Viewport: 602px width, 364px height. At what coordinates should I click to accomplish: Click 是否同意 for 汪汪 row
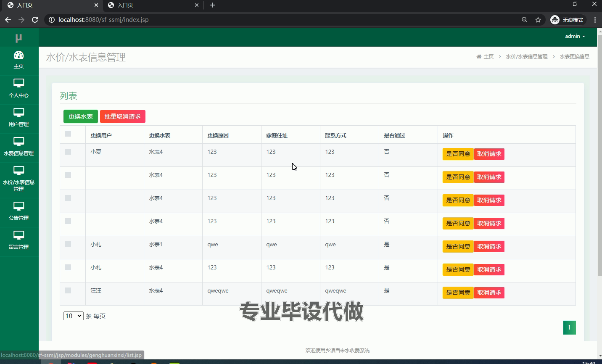point(458,293)
